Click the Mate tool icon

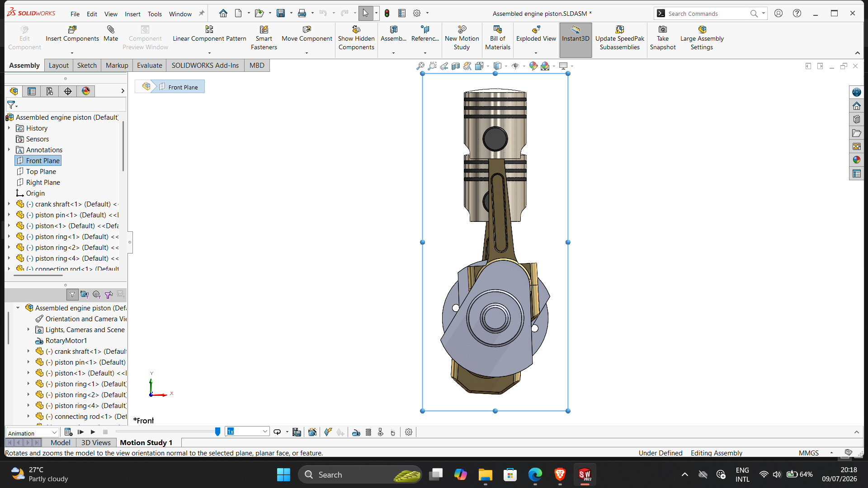point(111,30)
